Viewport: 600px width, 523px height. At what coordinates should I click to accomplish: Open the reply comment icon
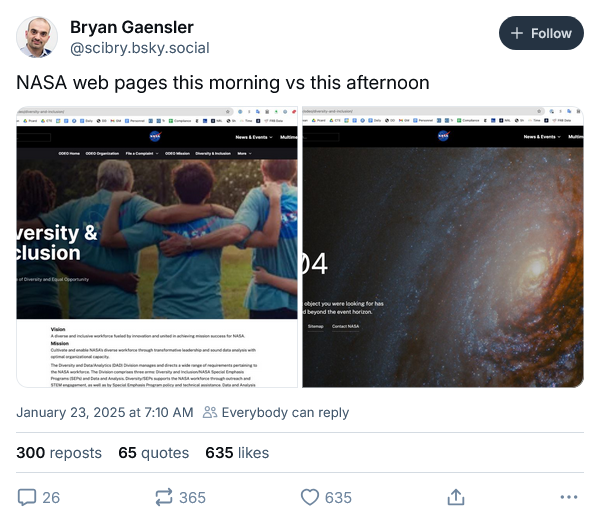[x=27, y=497]
